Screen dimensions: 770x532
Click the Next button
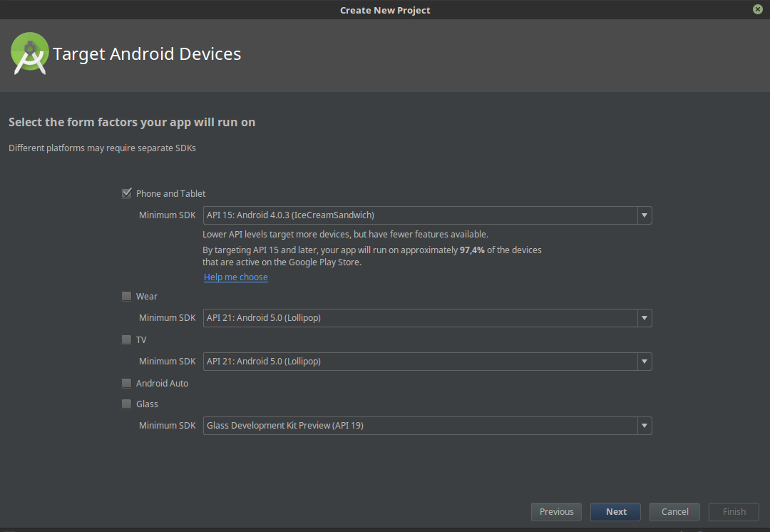pos(615,511)
